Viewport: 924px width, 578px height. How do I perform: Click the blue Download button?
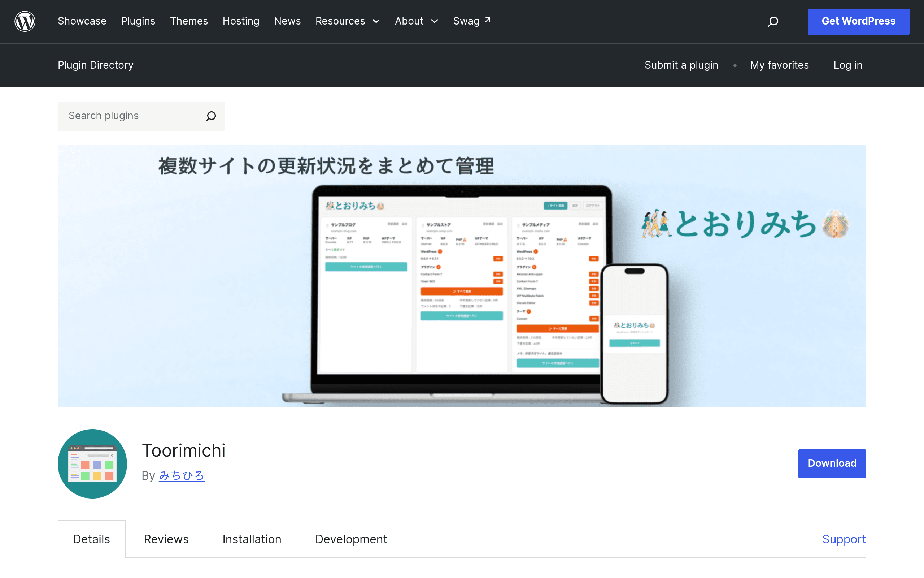832,463
